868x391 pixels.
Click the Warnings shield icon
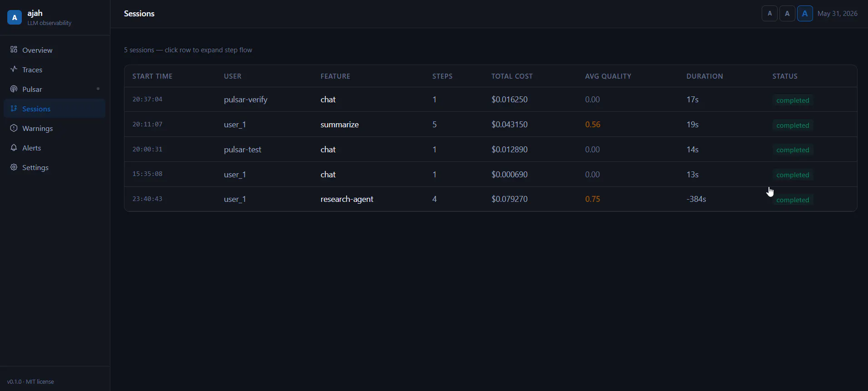(x=14, y=128)
